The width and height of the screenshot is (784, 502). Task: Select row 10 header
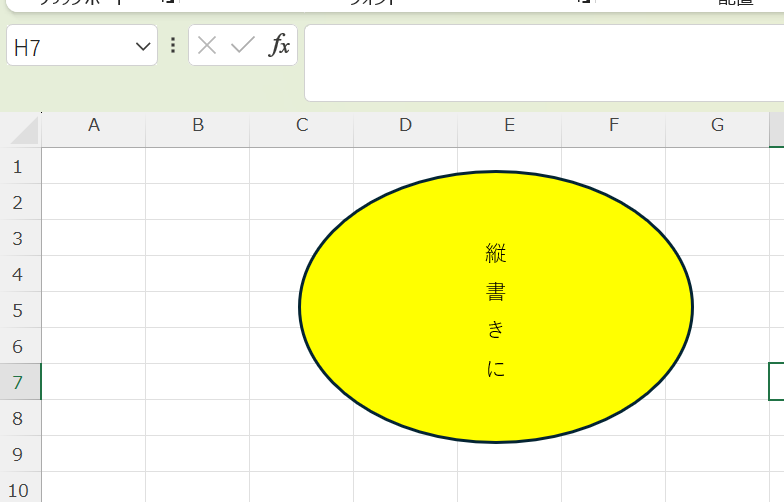(18, 490)
